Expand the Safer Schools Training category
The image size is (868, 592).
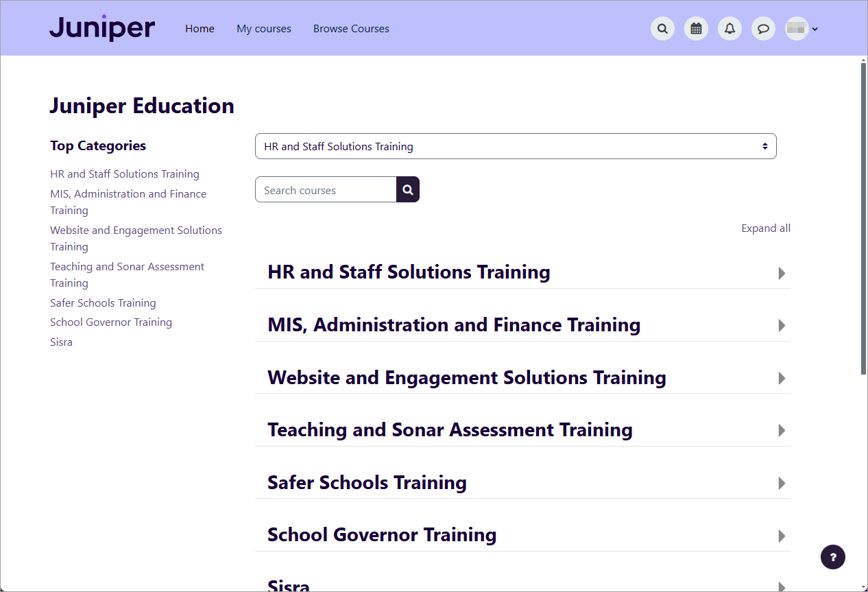(781, 483)
